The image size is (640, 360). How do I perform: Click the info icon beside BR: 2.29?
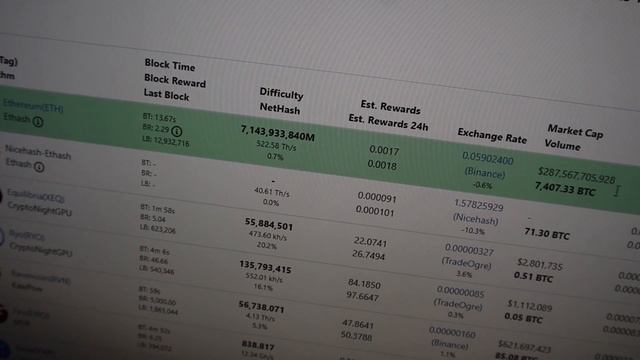[177, 131]
